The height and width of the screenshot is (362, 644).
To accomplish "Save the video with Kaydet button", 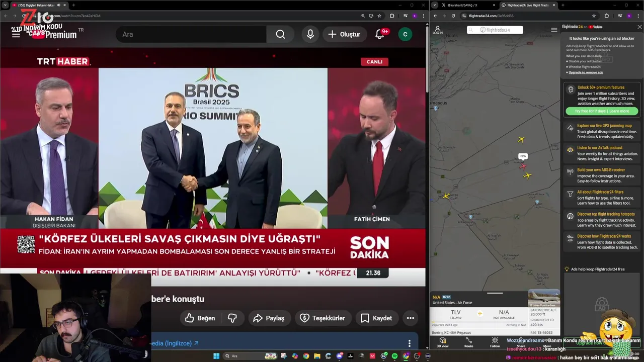I will click(376, 318).
